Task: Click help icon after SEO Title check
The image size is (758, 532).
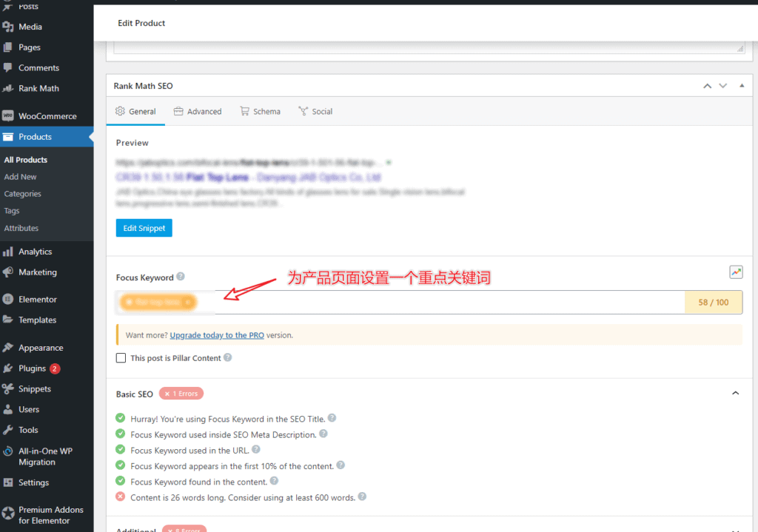Action: [x=332, y=418]
